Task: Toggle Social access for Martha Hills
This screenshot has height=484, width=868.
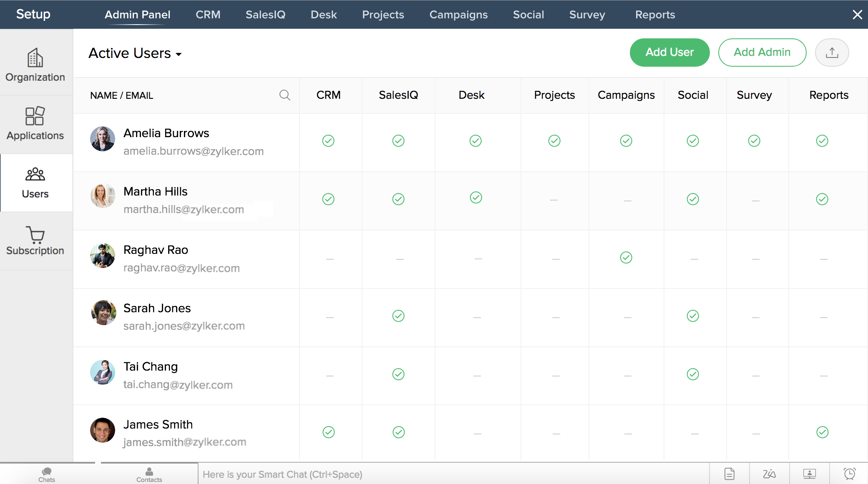Action: 693,199
